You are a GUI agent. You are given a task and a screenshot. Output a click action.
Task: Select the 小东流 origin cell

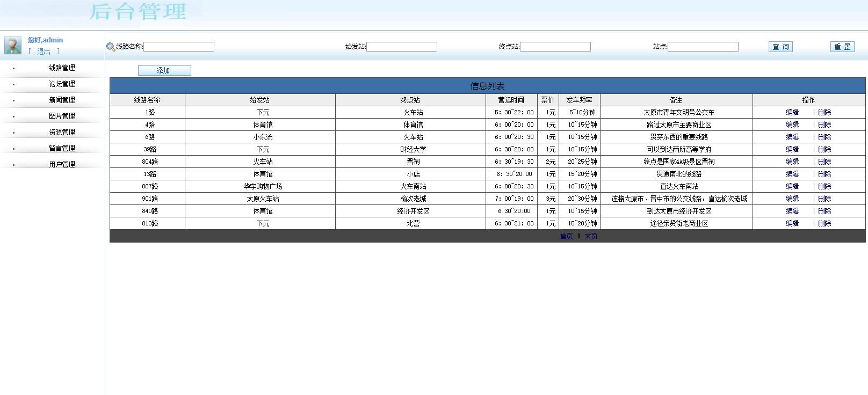tap(260, 137)
